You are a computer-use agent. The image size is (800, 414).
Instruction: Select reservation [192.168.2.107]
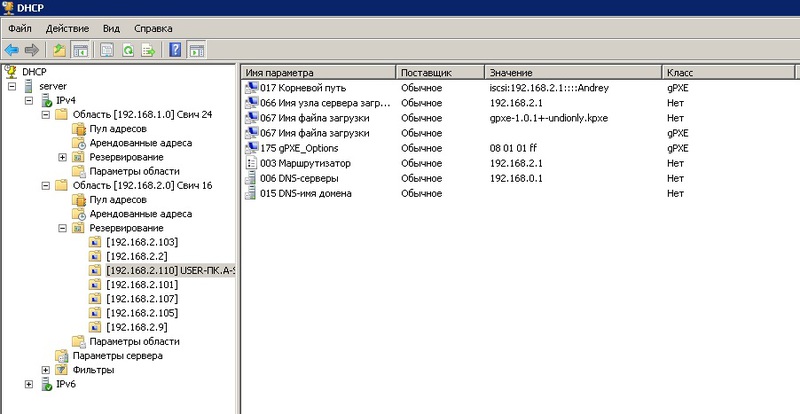(142, 299)
